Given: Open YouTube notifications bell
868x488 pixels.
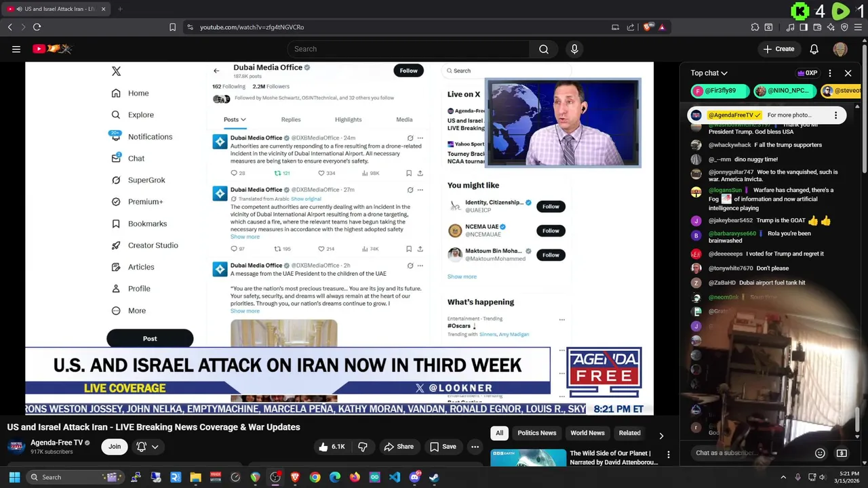Looking at the screenshot, I should pyautogui.click(x=814, y=49).
